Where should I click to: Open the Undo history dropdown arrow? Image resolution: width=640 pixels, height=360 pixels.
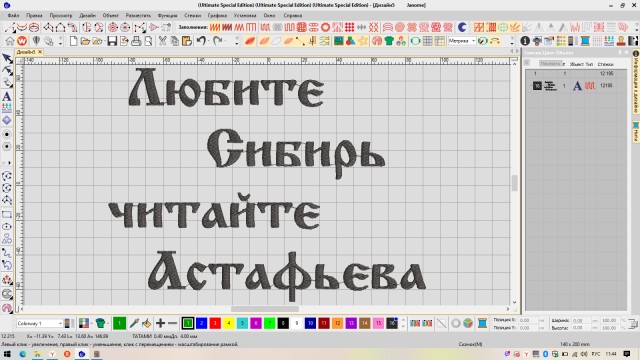pyautogui.click(x=208, y=41)
